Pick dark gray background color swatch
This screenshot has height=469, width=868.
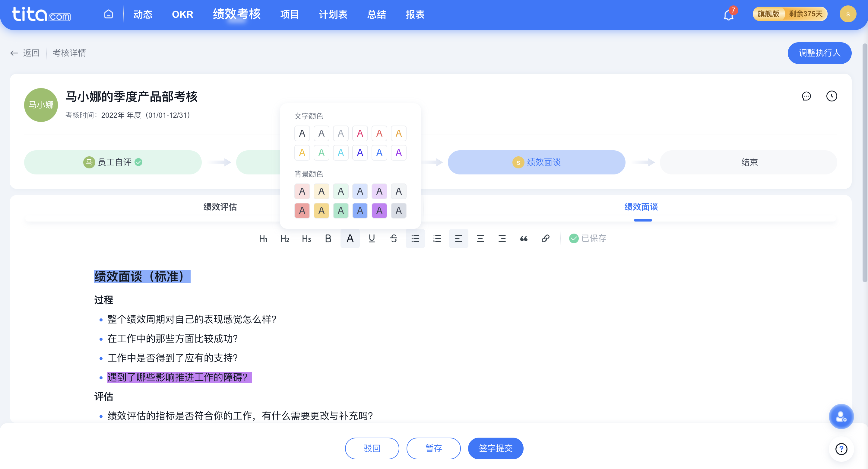pos(399,211)
